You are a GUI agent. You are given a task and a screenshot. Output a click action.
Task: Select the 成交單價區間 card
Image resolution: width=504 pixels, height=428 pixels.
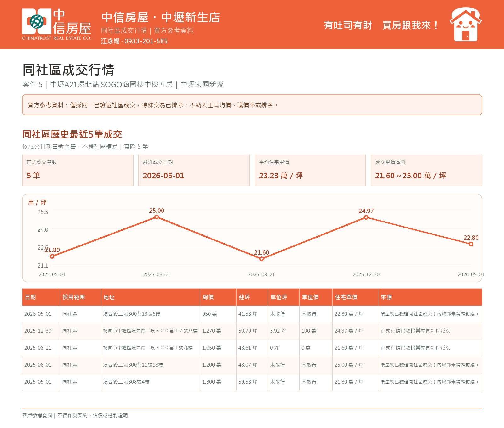point(427,170)
